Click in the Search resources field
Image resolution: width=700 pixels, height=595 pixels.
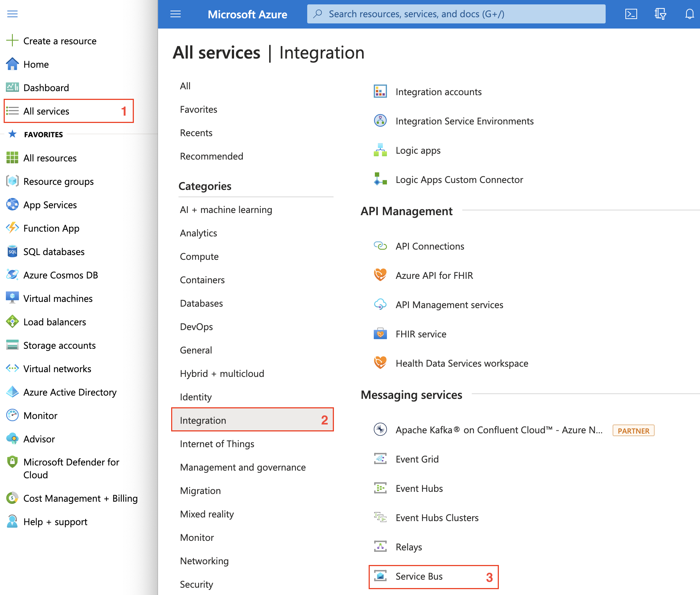pos(456,14)
